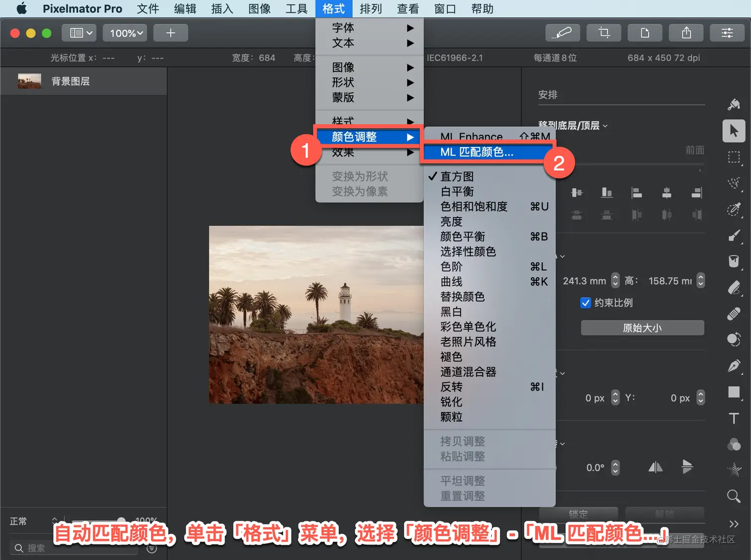Image resolution: width=751 pixels, height=560 pixels.
Task: Open the 格式 menu in menu bar
Action: [333, 8]
